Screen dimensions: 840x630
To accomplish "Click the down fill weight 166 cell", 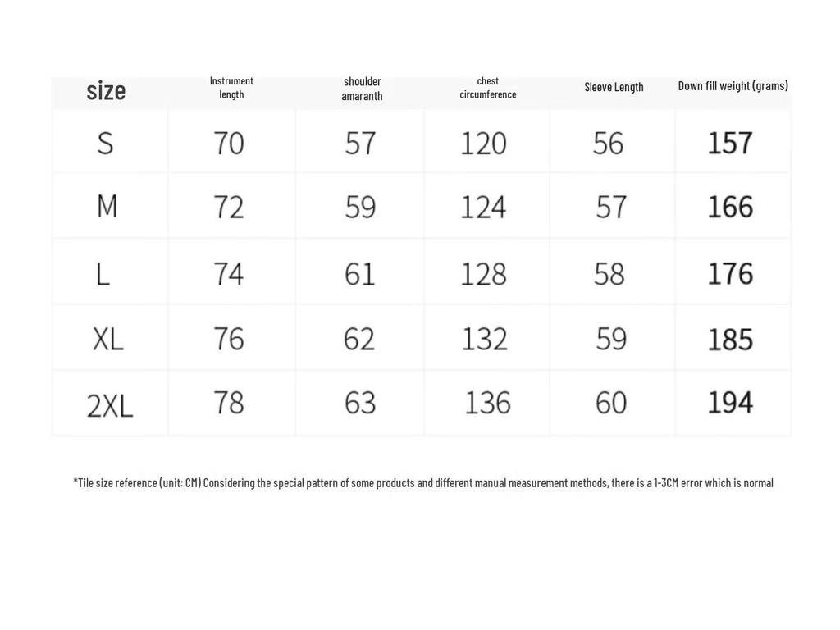I will click(x=730, y=207).
